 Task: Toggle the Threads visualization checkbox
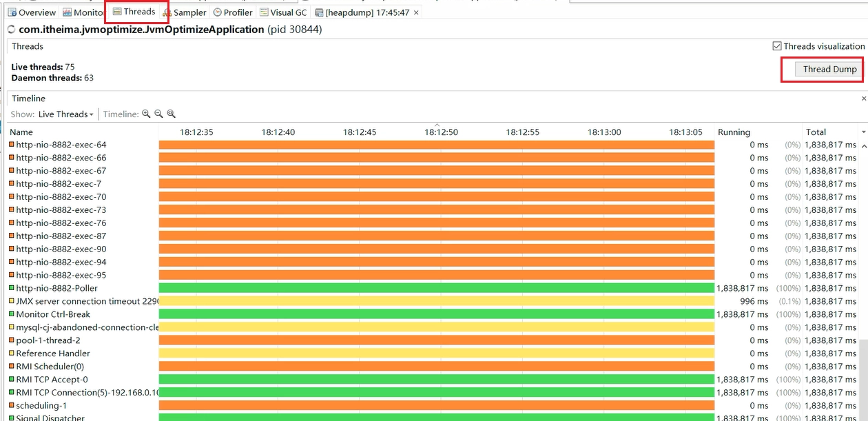pyautogui.click(x=777, y=46)
